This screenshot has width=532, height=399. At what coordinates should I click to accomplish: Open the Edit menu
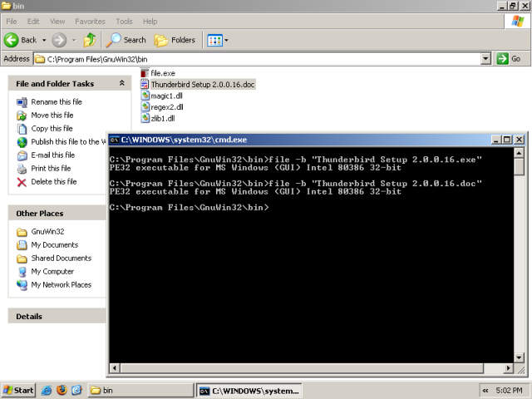pos(33,22)
